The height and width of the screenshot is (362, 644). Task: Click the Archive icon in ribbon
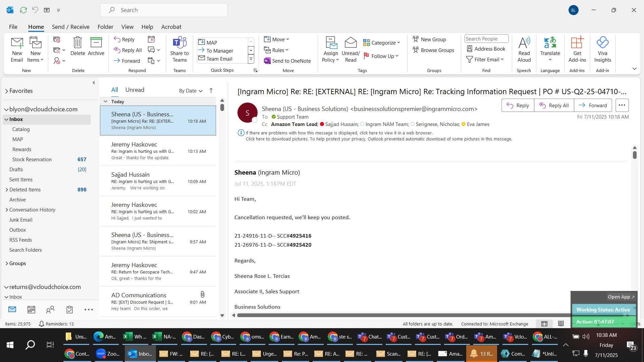[x=96, y=46]
